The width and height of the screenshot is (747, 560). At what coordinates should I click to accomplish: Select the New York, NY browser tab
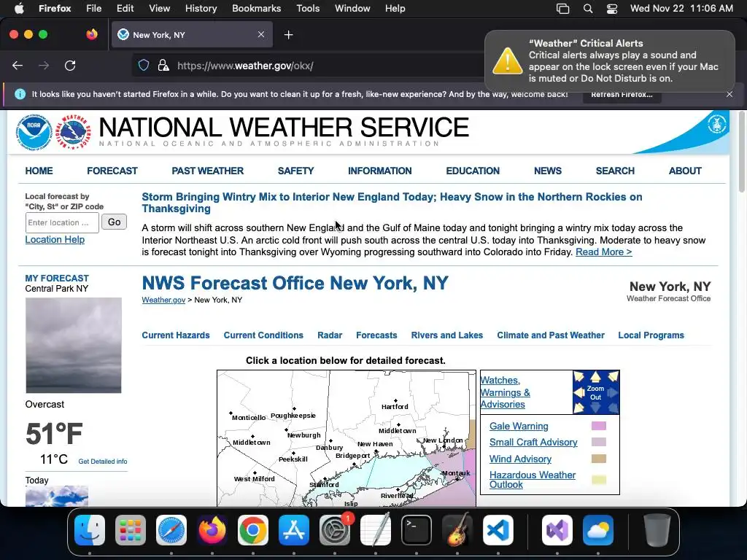(x=192, y=35)
